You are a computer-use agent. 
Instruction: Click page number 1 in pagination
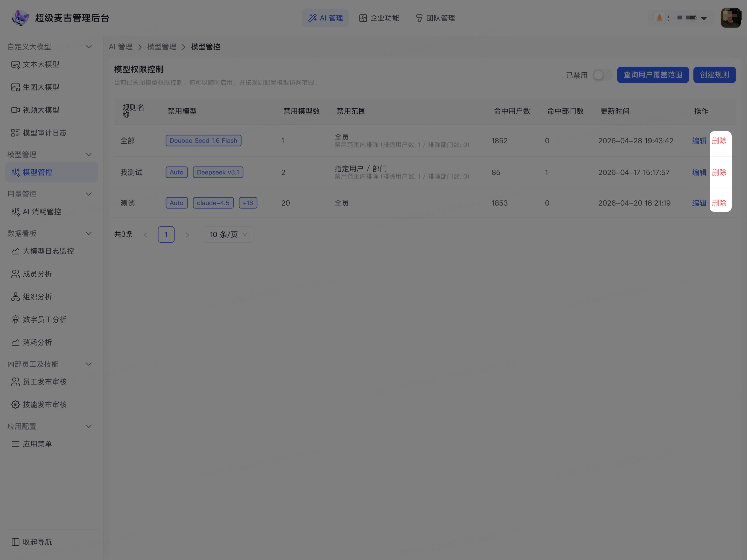[166, 235]
